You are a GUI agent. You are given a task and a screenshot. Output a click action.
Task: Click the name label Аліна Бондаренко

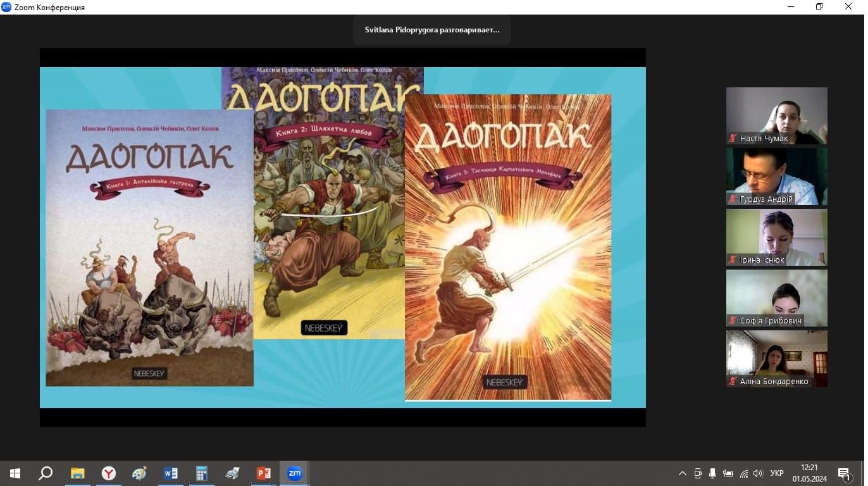pyautogui.click(x=774, y=381)
